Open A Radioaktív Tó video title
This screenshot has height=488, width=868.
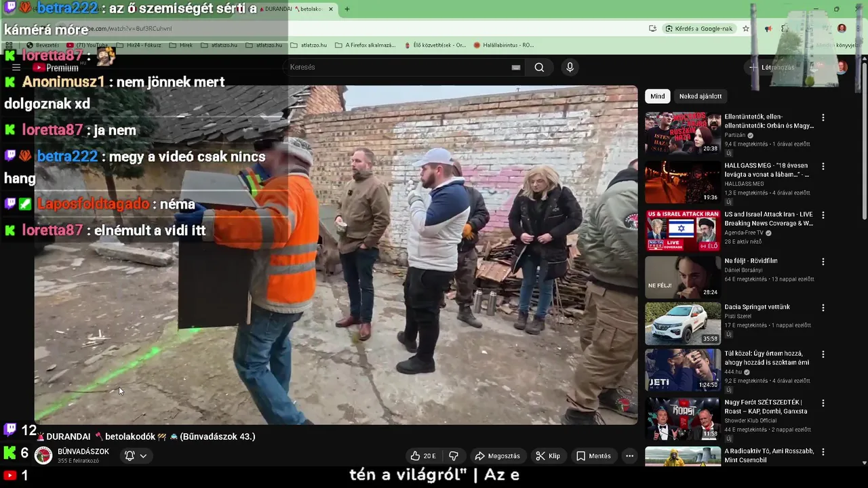coord(769,455)
